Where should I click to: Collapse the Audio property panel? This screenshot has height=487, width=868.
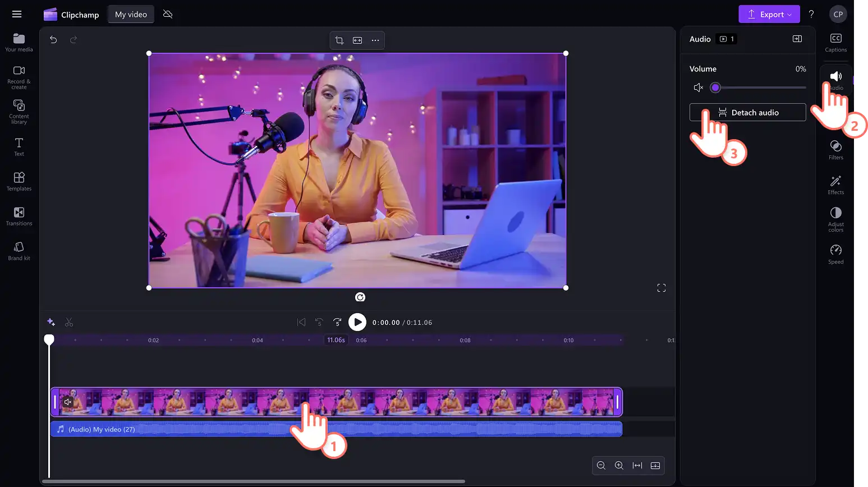coord(797,39)
